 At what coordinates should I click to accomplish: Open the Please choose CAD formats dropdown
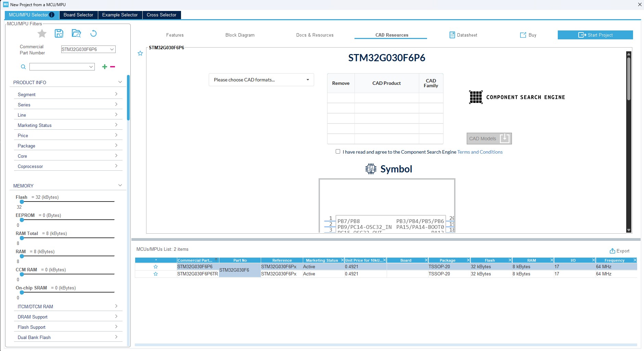[261, 80]
